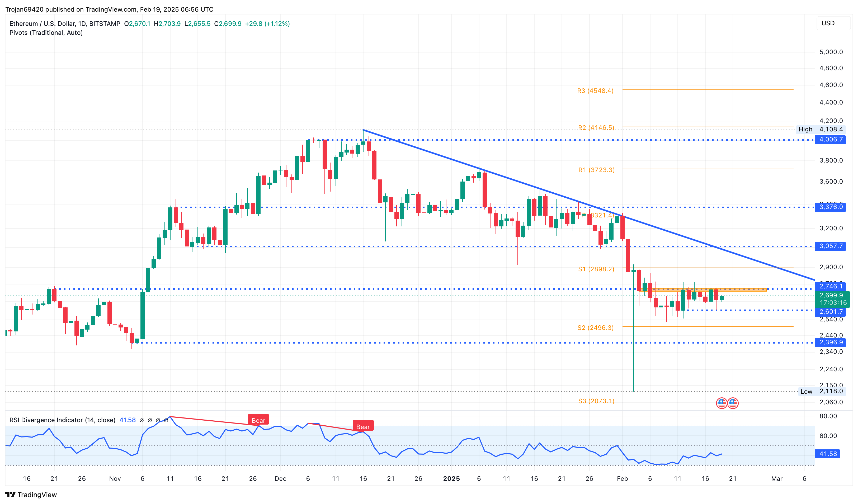Click the 3,057.7 blue price tag
Image resolution: width=858 pixels, height=504 pixels.
[x=831, y=246]
